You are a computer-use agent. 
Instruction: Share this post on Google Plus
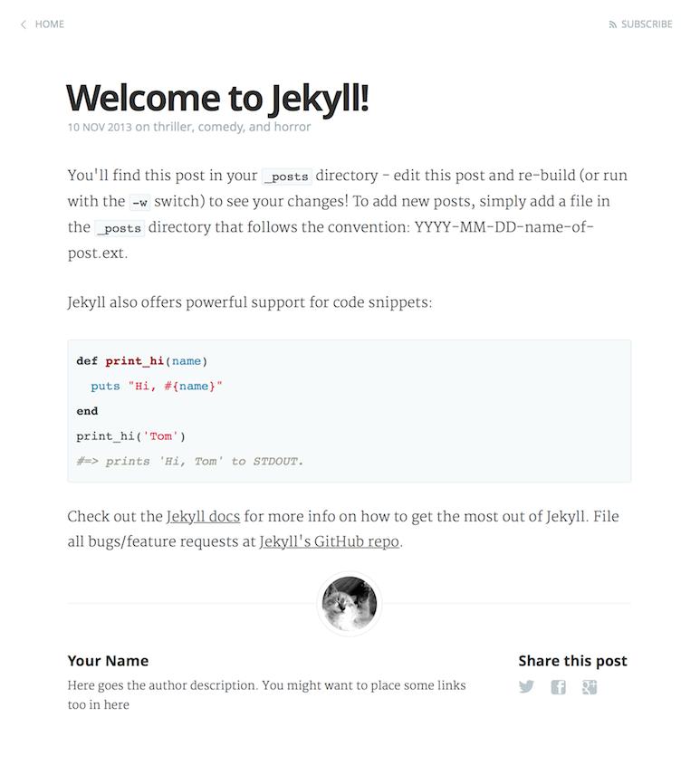[590, 687]
